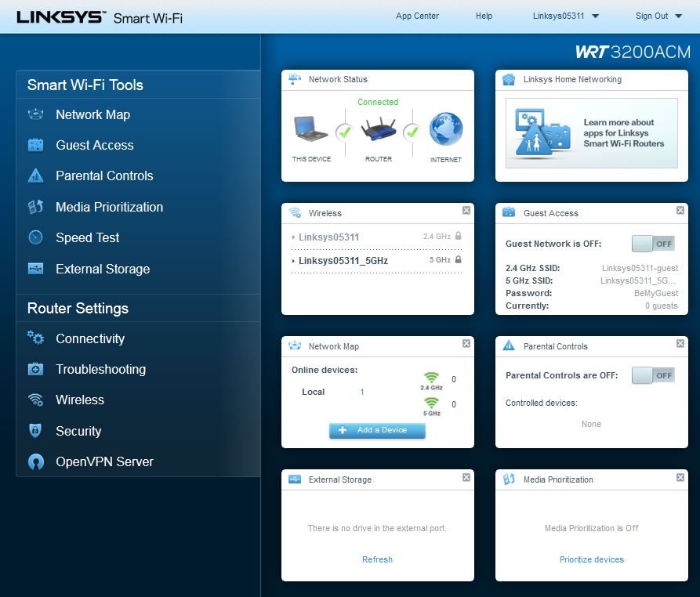This screenshot has width=700, height=597.
Task: Click the 'Learn more about apps' banner
Action: [592, 133]
